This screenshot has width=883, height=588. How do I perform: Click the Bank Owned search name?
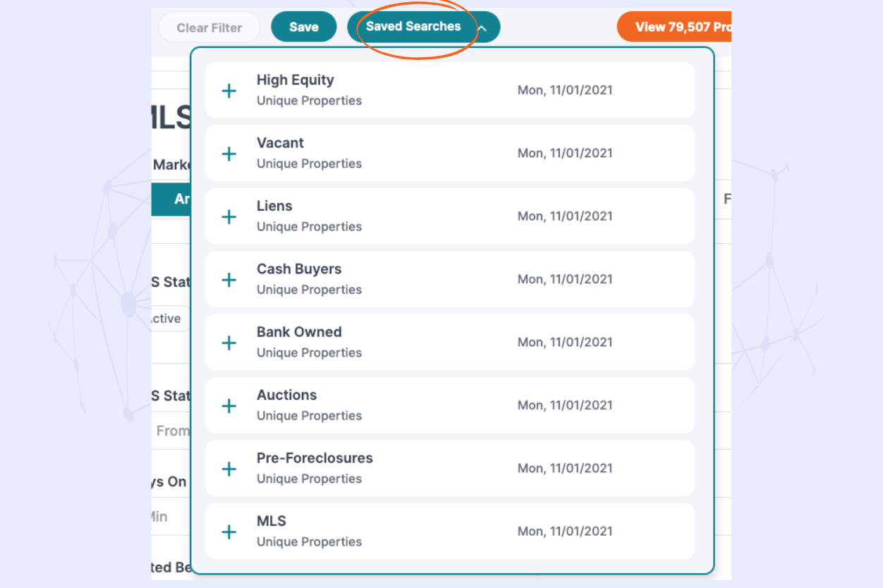click(x=299, y=332)
